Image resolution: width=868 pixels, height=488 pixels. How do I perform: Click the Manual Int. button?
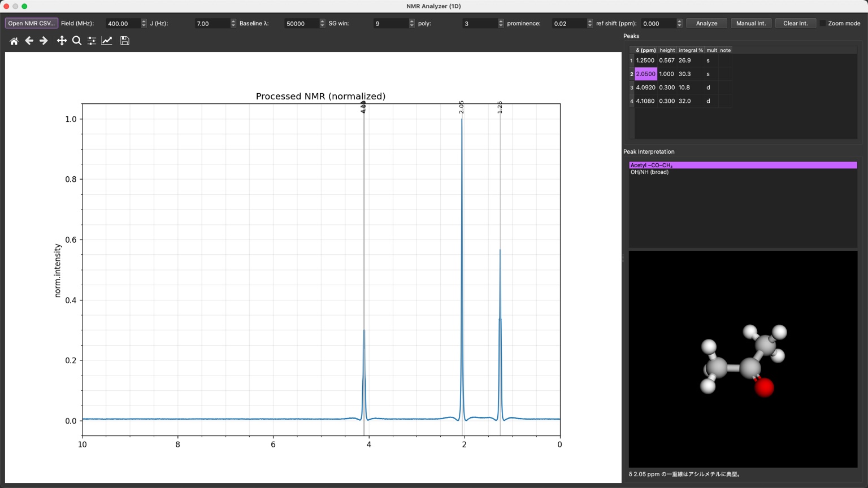[x=750, y=23]
